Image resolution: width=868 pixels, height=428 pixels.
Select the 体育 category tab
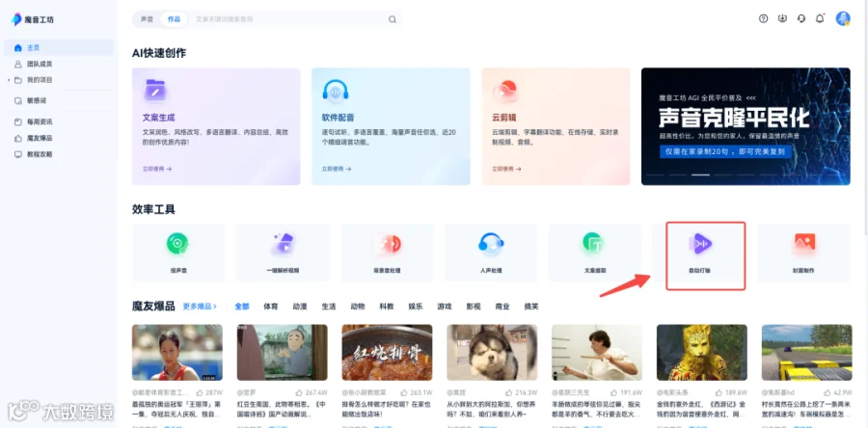pos(271,307)
